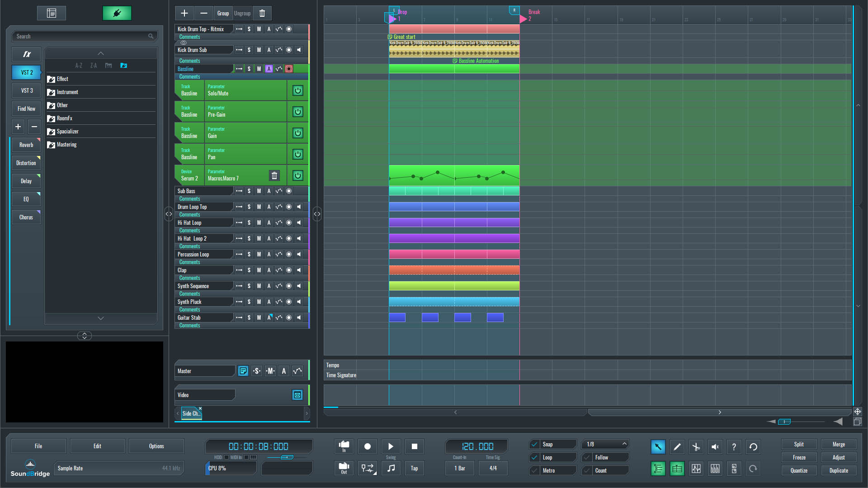Open the file browser panel icon
The image size is (868, 488).
click(52, 13)
